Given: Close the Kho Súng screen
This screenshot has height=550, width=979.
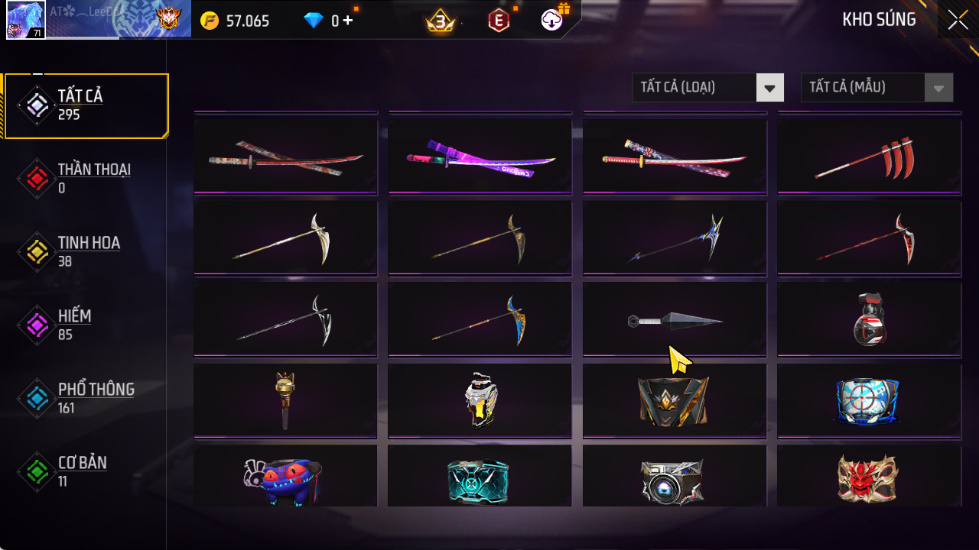Looking at the screenshot, I should [958, 20].
